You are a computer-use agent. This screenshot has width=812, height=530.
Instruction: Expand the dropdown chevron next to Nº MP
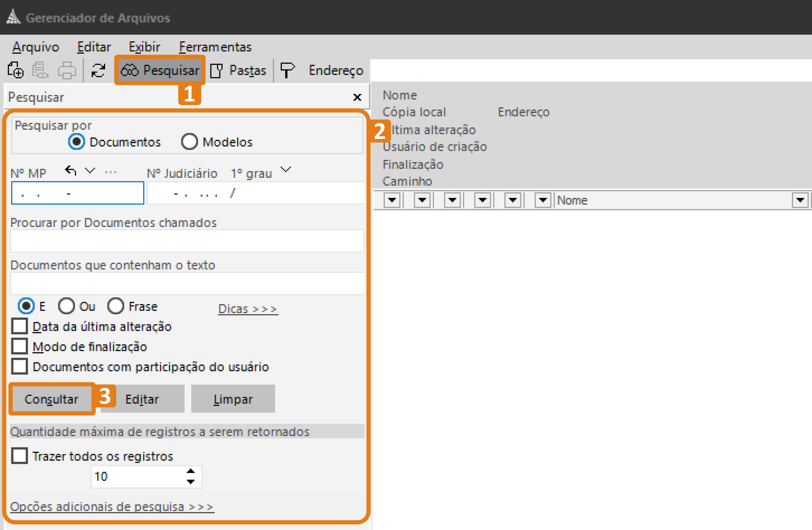pos(90,171)
